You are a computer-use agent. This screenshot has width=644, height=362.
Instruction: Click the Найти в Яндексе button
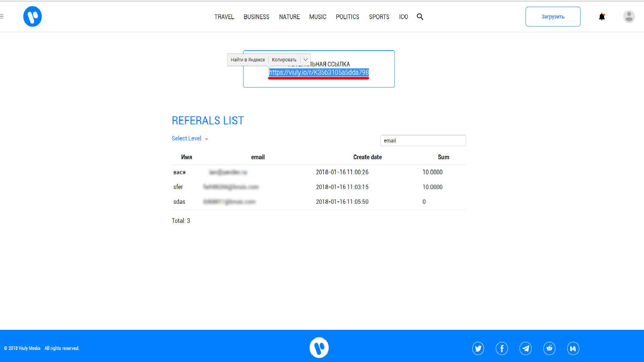[248, 60]
